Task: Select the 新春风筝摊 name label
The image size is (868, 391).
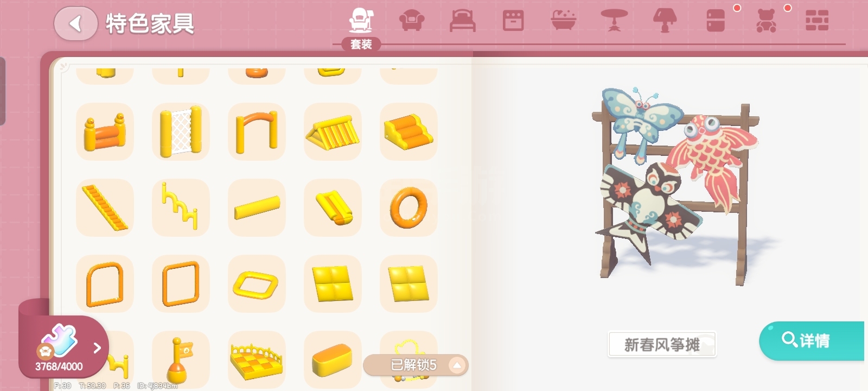Action: click(x=662, y=344)
